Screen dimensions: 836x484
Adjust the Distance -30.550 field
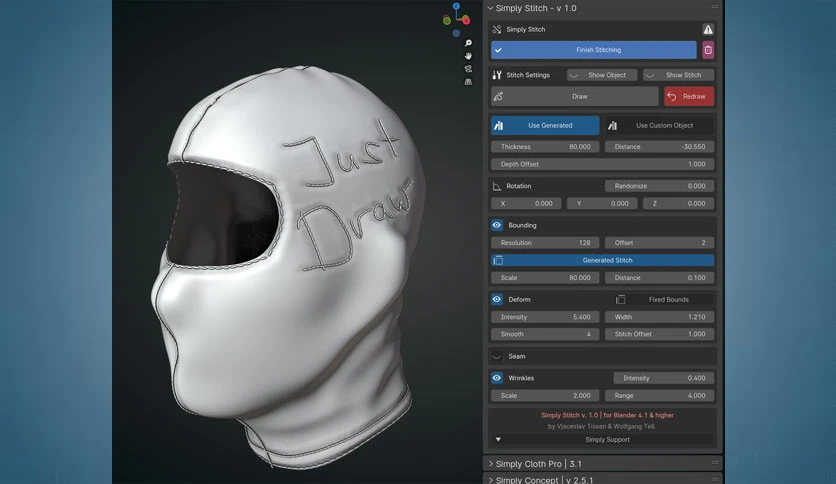(660, 147)
